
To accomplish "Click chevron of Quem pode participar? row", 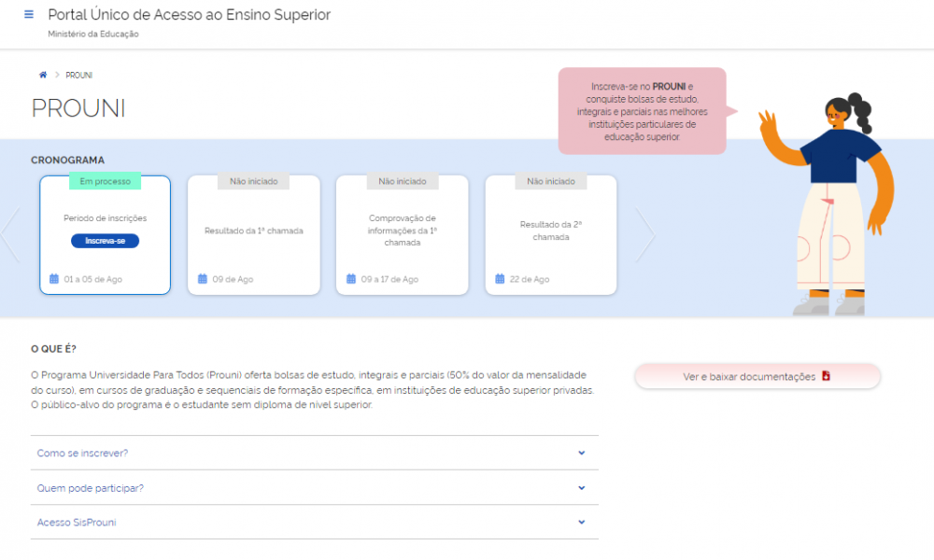I will tap(581, 488).
